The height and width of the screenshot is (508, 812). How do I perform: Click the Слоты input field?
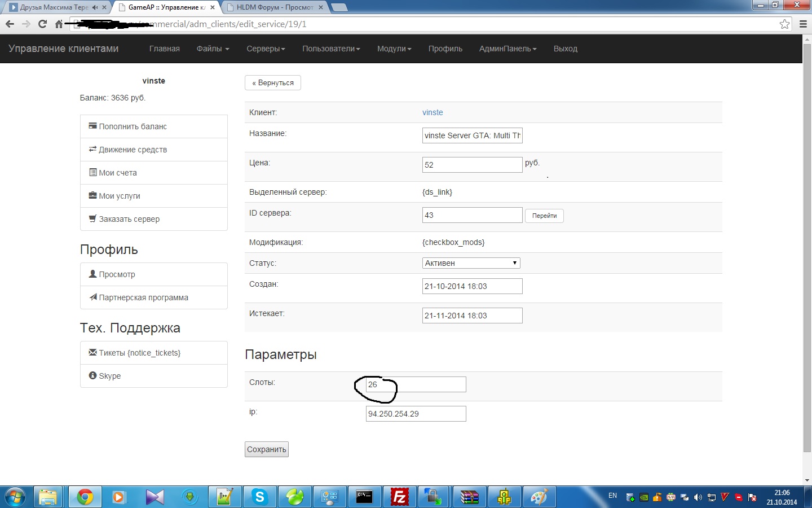(x=416, y=384)
